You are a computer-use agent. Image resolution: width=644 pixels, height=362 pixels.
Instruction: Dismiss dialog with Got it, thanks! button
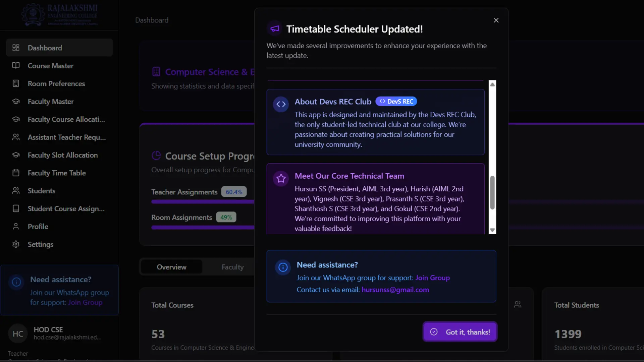pyautogui.click(x=460, y=332)
